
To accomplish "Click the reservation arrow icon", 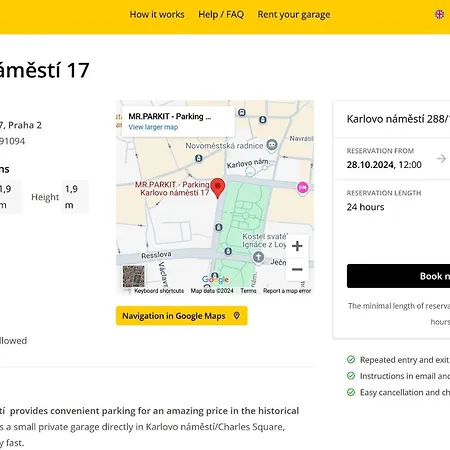I will point(441,158).
